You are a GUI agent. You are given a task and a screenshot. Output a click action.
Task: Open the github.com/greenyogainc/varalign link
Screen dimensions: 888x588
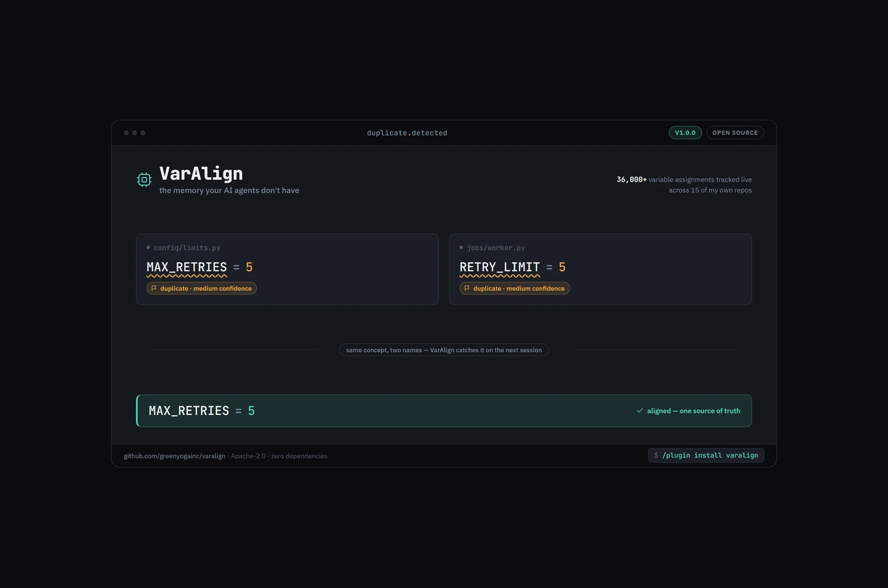tap(174, 456)
